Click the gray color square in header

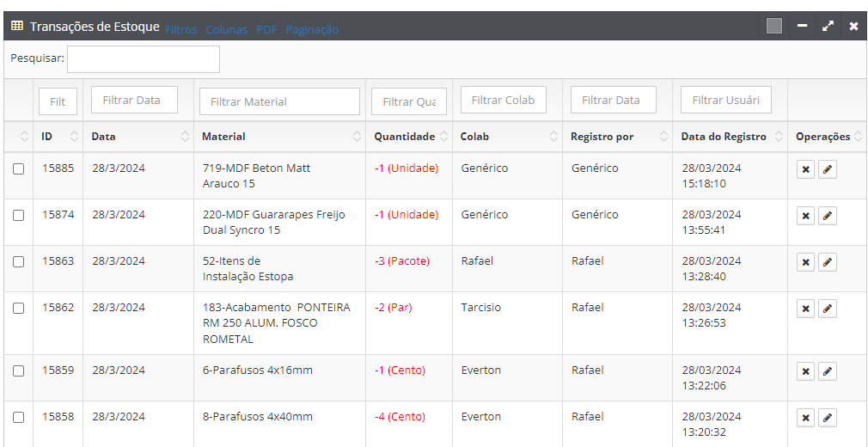(774, 26)
